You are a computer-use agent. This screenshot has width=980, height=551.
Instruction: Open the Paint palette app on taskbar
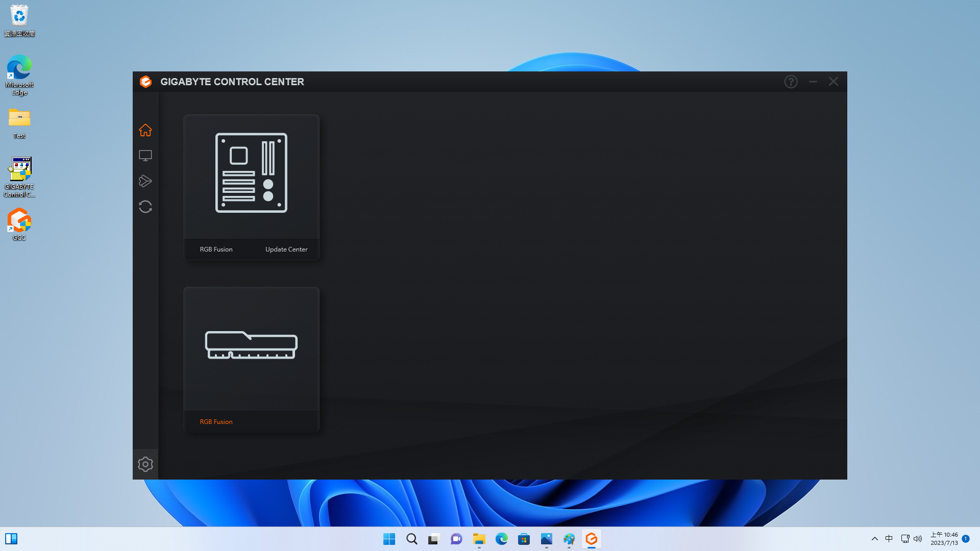[569, 539]
